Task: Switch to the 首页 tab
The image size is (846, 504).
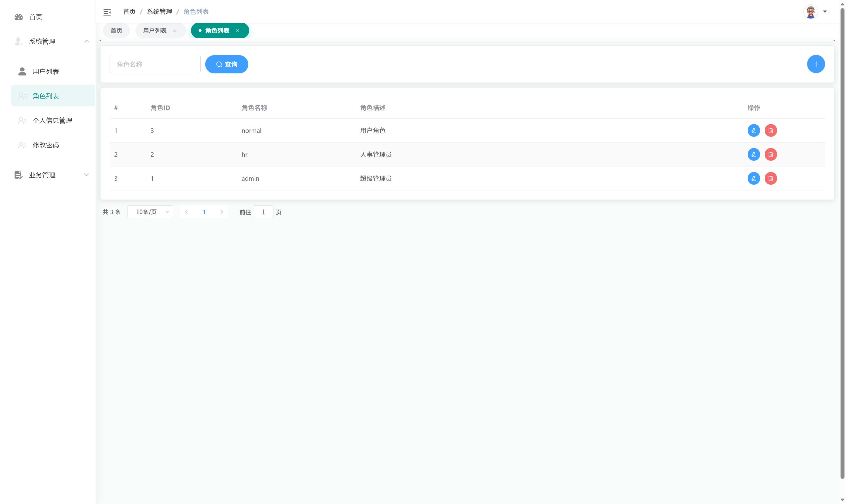Action: click(116, 31)
